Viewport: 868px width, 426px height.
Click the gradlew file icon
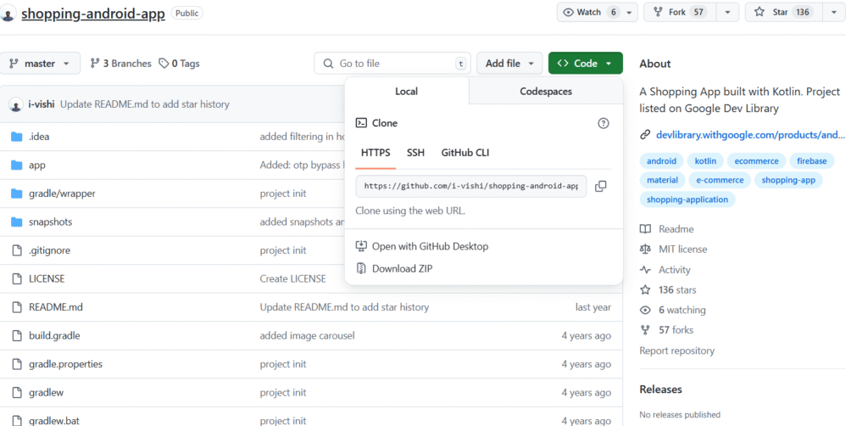[x=17, y=392]
